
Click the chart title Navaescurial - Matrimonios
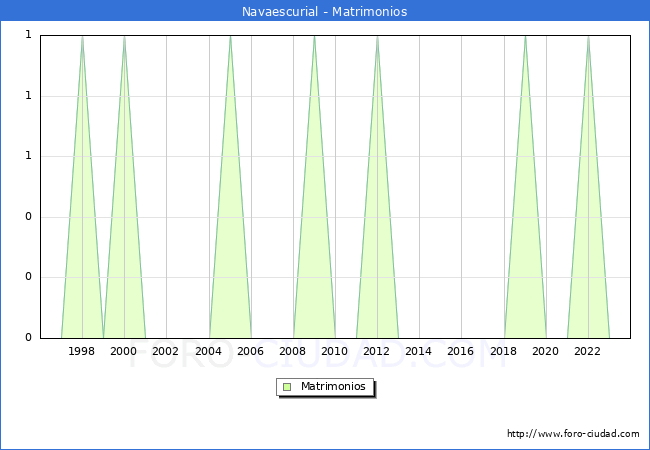[x=325, y=12]
